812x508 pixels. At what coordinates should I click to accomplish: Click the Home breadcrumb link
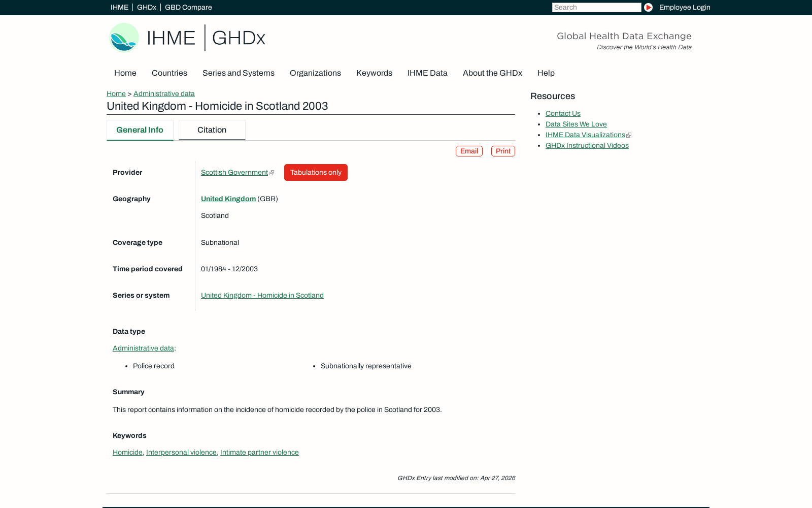pyautogui.click(x=116, y=93)
